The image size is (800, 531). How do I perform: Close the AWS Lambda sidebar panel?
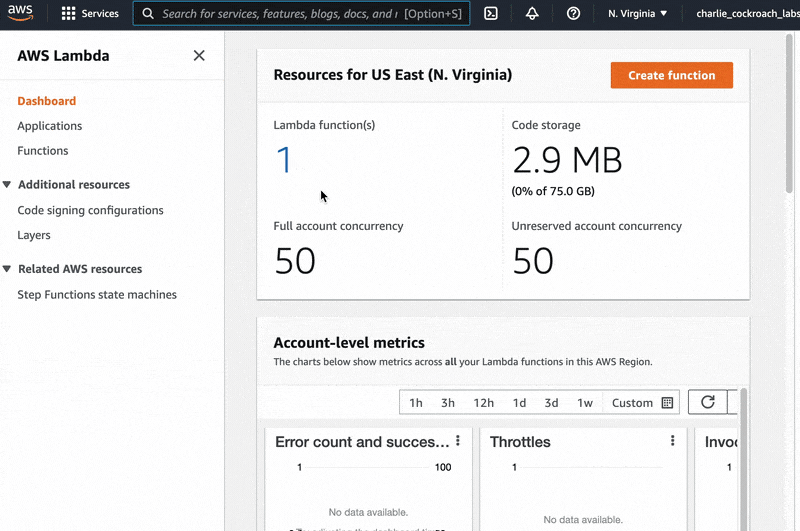coord(199,56)
